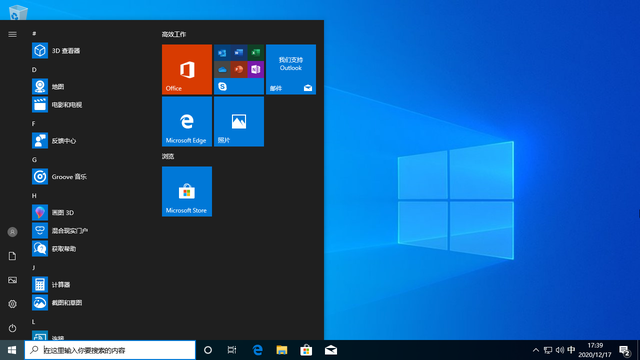Image resolution: width=640 pixels, height=360 pixels.
Task: Toggle the 中 input method indicator
Action: pos(571,350)
